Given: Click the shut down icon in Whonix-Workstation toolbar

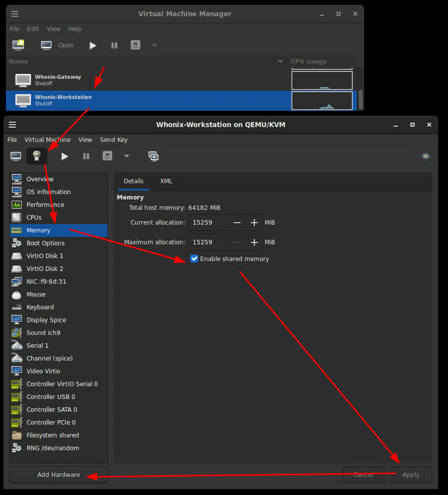Looking at the screenshot, I should 107,156.
